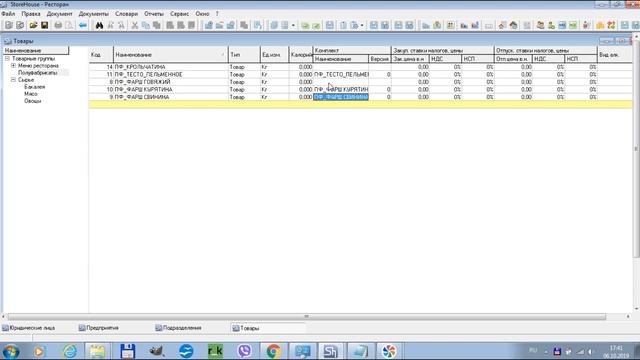Select Полуфабрикаты in the group tree

[38, 73]
